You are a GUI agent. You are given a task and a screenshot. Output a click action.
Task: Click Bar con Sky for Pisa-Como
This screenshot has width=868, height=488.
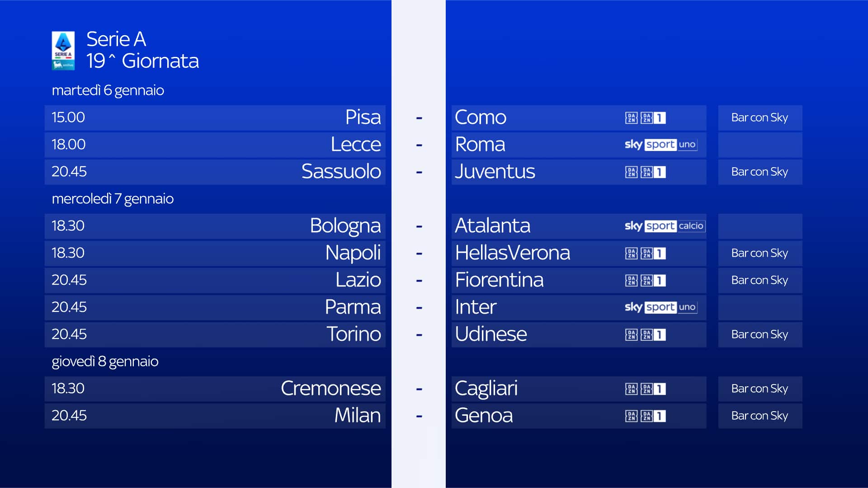(759, 118)
